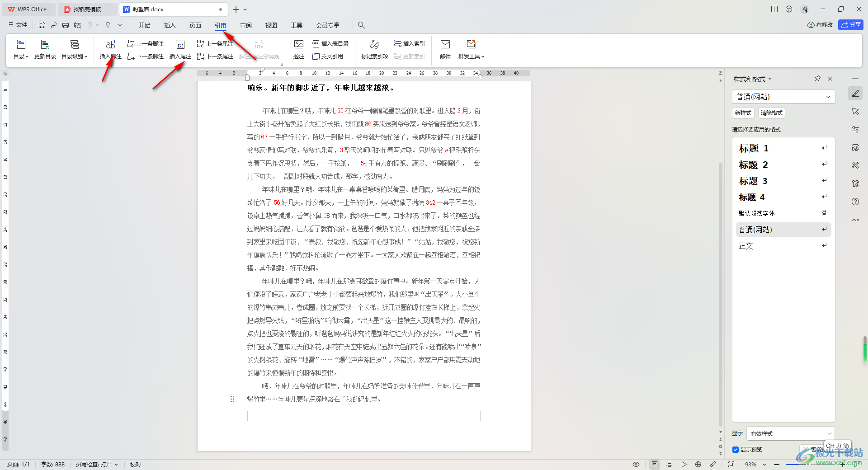Switch to the 找稻壳模板 tab
Image resolution: width=868 pixels, height=470 pixels.
tap(87, 9)
